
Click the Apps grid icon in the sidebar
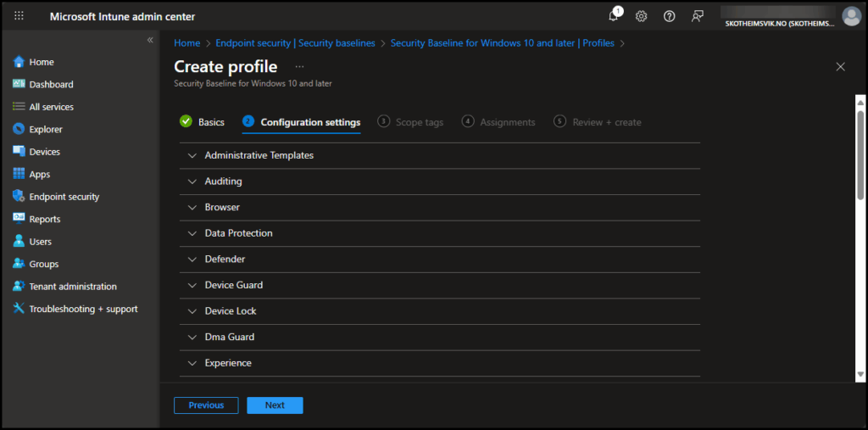click(x=19, y=174)
